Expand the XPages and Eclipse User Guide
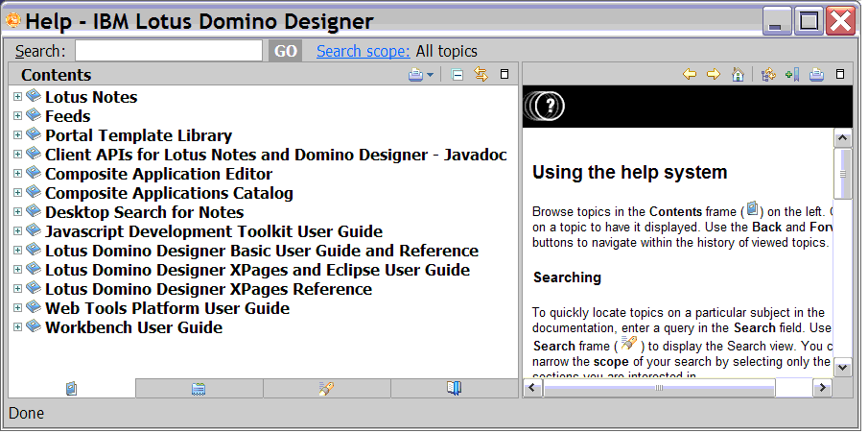This screenshot has width=868, height=433. tap(17, 270)
